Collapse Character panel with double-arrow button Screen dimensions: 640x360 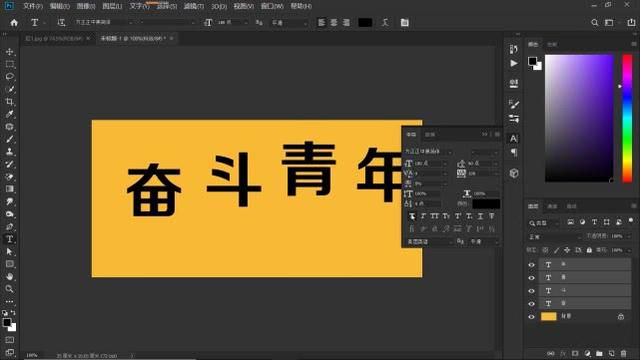tap(484, 134)
